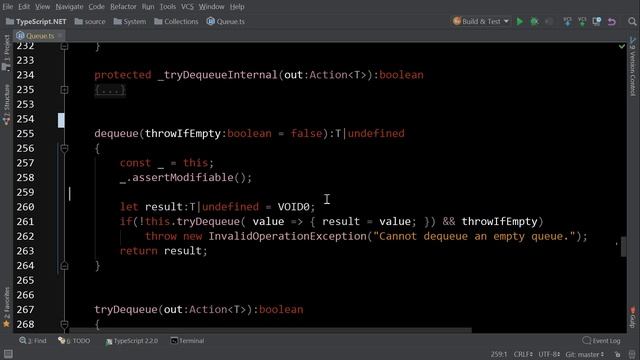Click the stop button in run toolbar
The height and width of the screenshot is (360, 640).
pos(549,22)
